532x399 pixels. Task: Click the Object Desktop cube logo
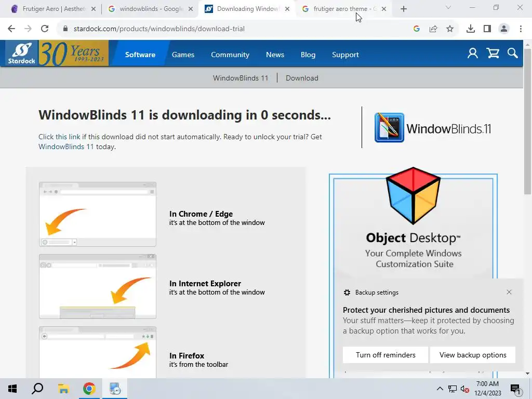tap(413, 195)
